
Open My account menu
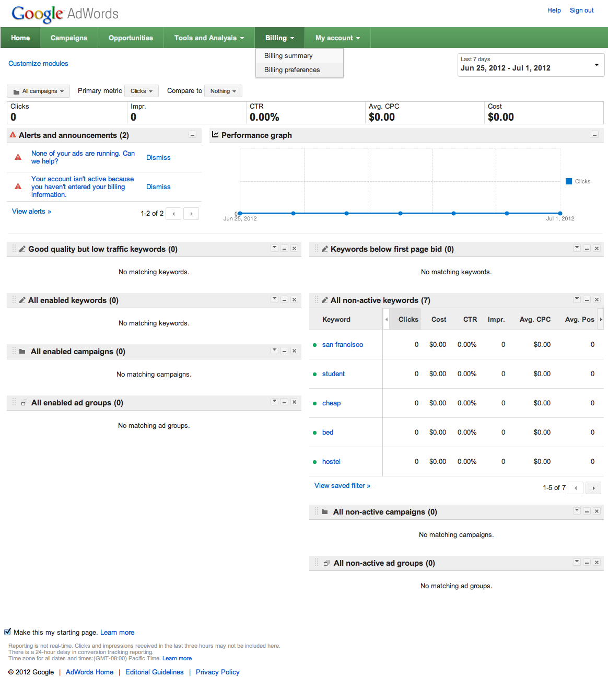click(337, 38)
